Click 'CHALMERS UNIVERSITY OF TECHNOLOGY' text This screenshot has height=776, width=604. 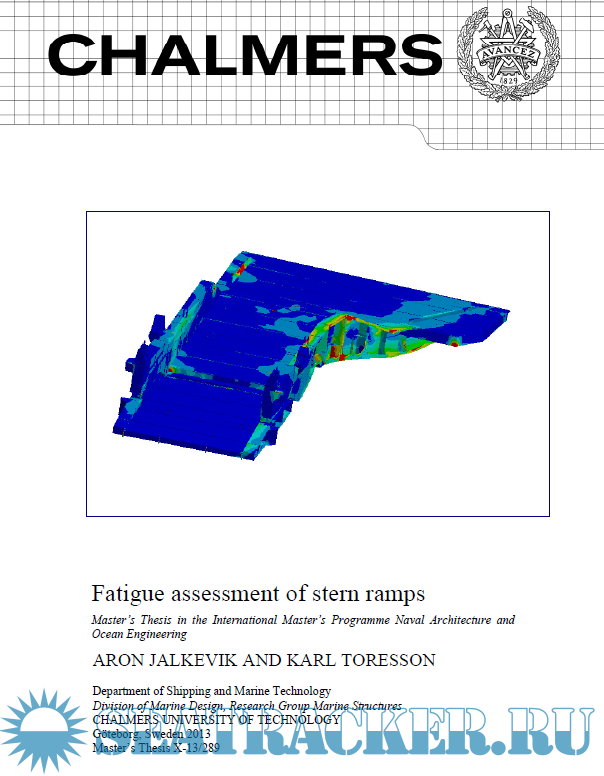point(216,719)
